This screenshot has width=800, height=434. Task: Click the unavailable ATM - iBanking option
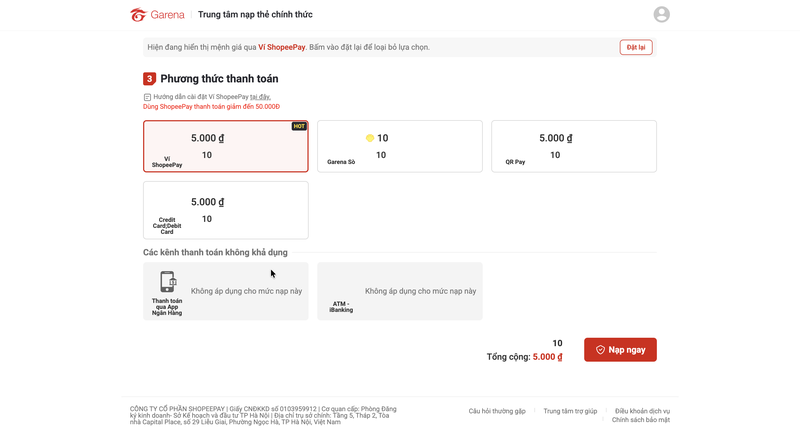[x=399, y=291]
